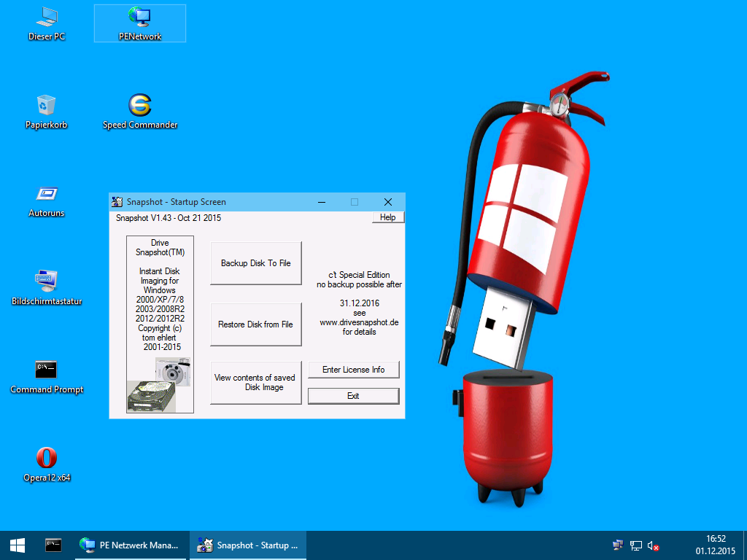Click the Exit button in Snapshot
Image resolution: width=747 pixels, height=560 pixels.
(353, 396)
